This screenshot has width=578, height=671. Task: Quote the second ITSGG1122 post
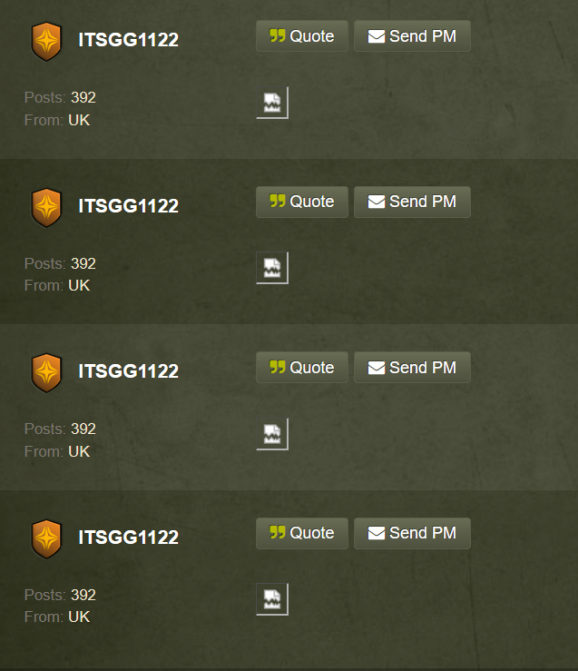(302, 202)
